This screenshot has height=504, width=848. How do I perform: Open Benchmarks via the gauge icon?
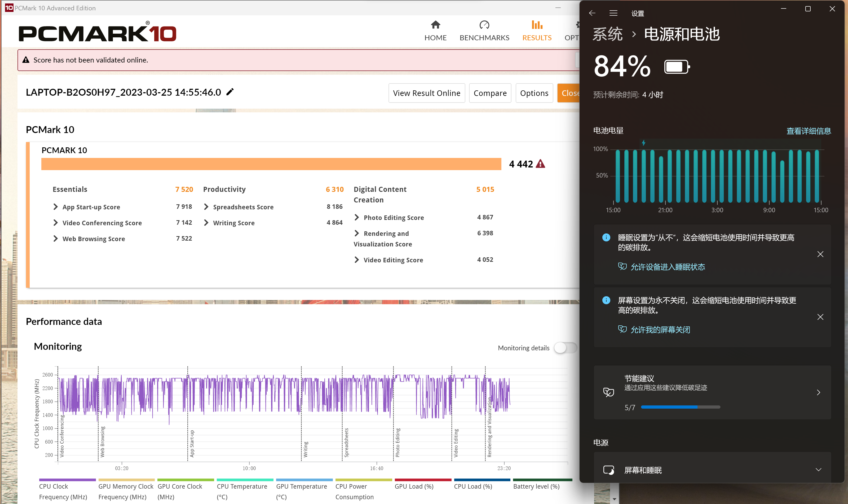484,25
